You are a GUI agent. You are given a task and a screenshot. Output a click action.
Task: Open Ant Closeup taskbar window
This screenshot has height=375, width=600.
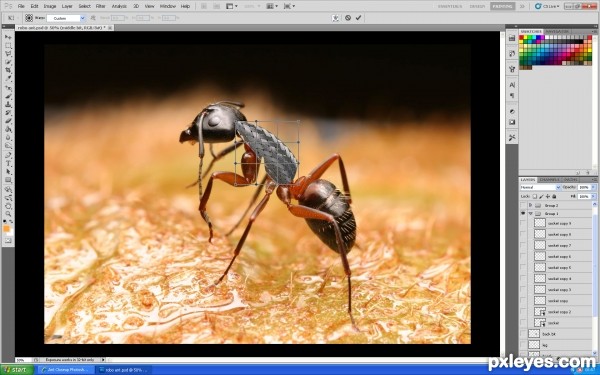65,370
